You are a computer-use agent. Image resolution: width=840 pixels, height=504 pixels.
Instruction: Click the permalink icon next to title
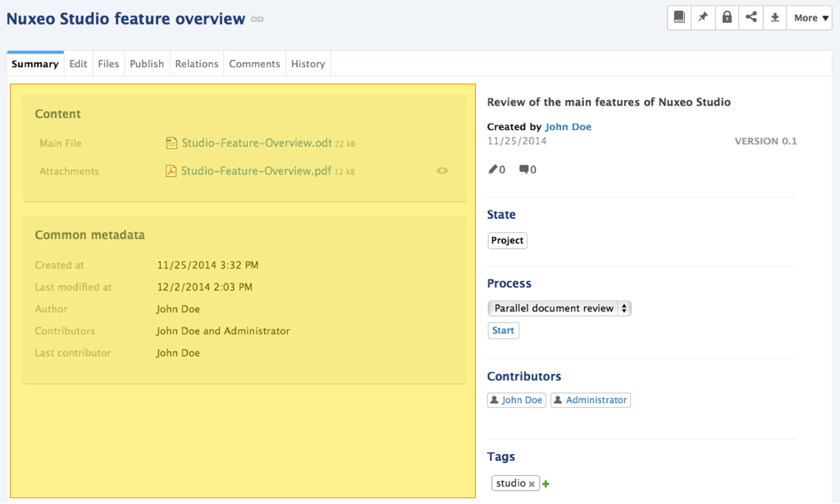[257, 20]
